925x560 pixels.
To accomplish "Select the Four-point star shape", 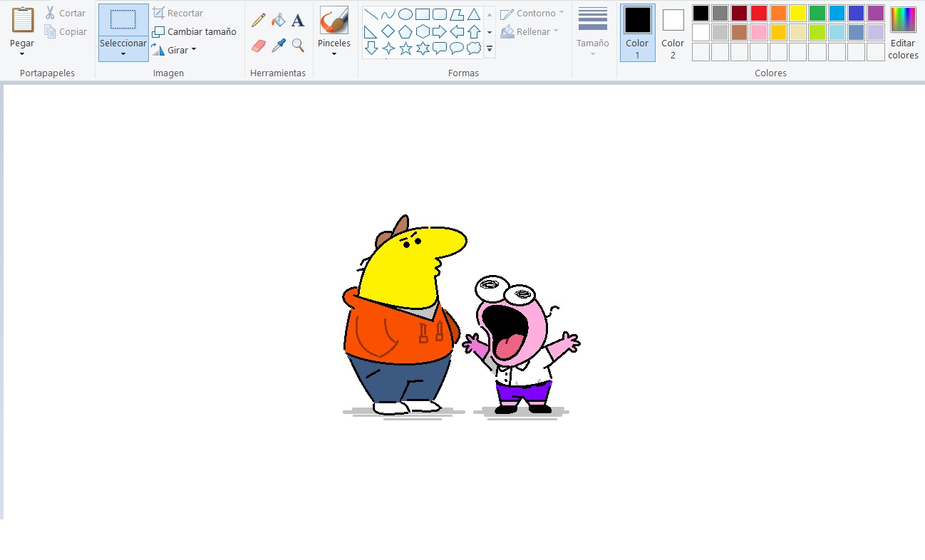I will (388, 48).
